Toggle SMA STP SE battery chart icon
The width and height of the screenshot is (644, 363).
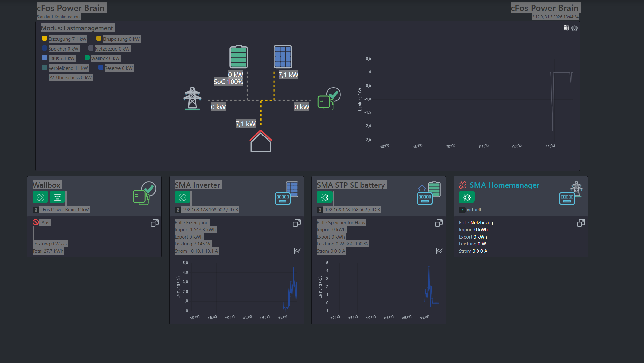pos(439,251)
